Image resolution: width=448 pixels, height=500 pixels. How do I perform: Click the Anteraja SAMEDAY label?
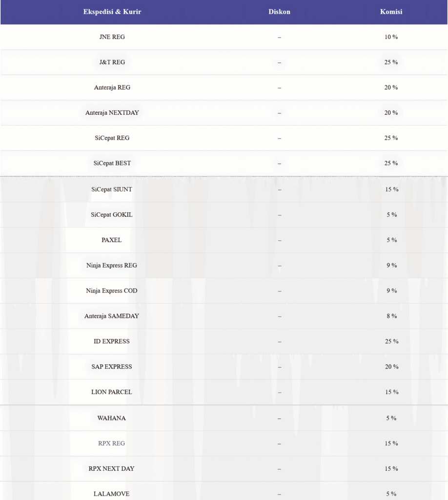(112, 316)
